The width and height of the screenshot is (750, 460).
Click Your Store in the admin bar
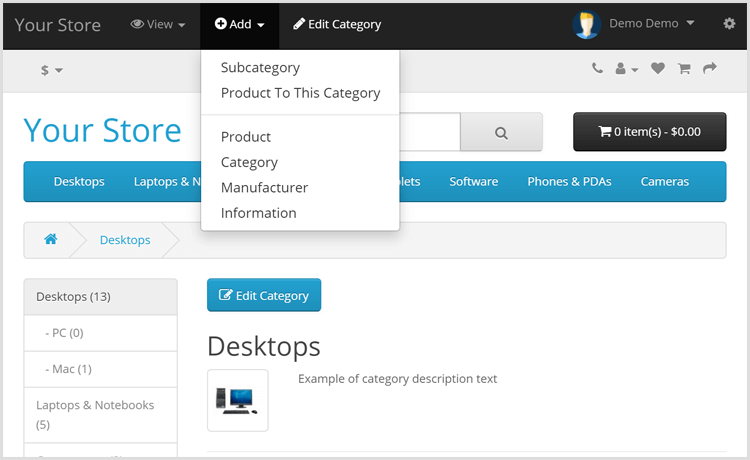(57, 25)
